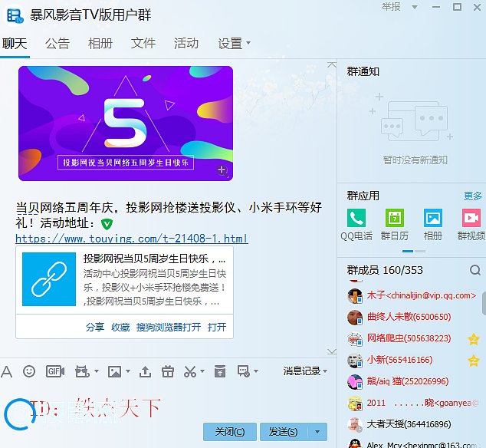Click chat scroll-down arrow
The width and height of the screenshot is (486, 448).
332,351
